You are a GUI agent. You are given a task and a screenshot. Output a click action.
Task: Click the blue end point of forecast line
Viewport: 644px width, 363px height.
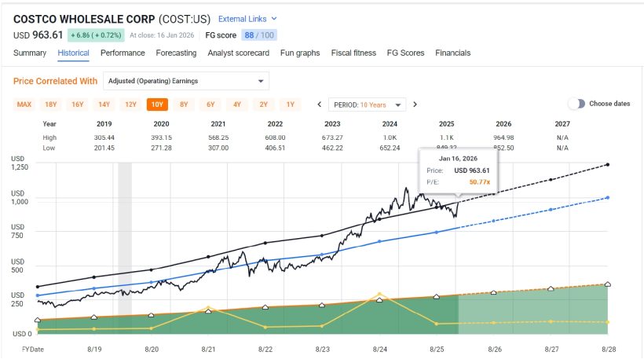click(609, 198)
